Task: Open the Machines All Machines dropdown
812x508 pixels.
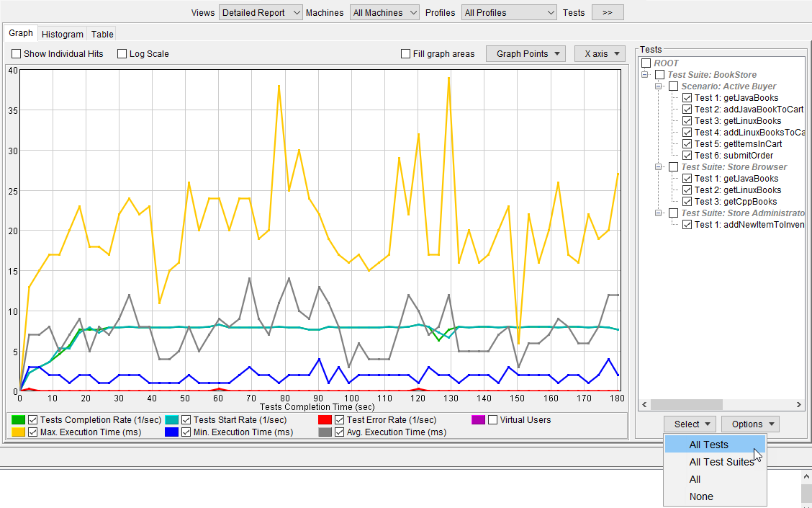Action: tap(385, 12)
